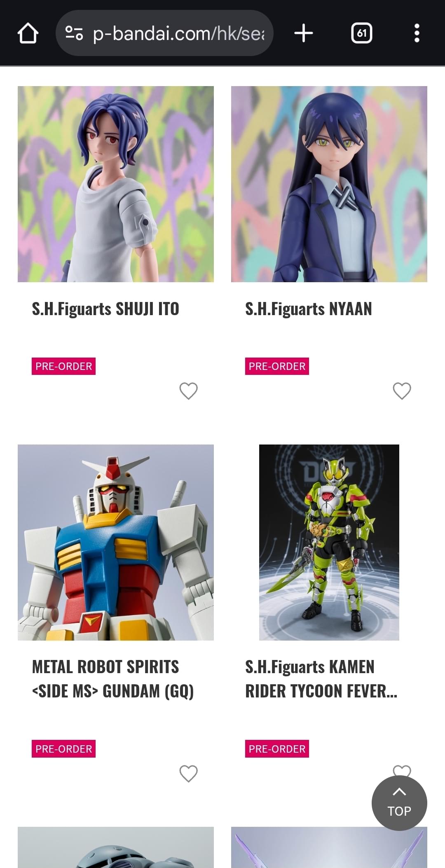Open the NYAAN figure image
Viewport: 445px width, 868px height.
pyautogui.click(x=329, y=184)
